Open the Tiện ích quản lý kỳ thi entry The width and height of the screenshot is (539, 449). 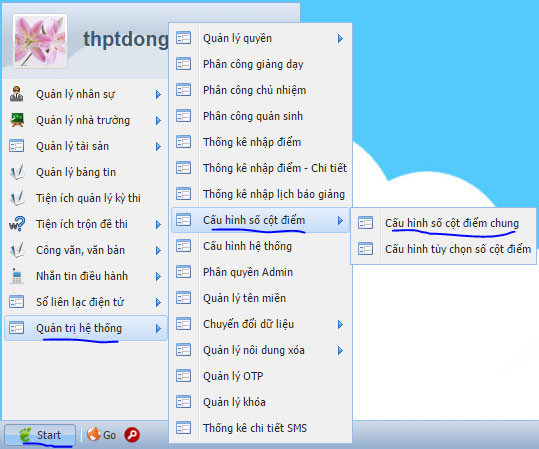click(86, 198)
